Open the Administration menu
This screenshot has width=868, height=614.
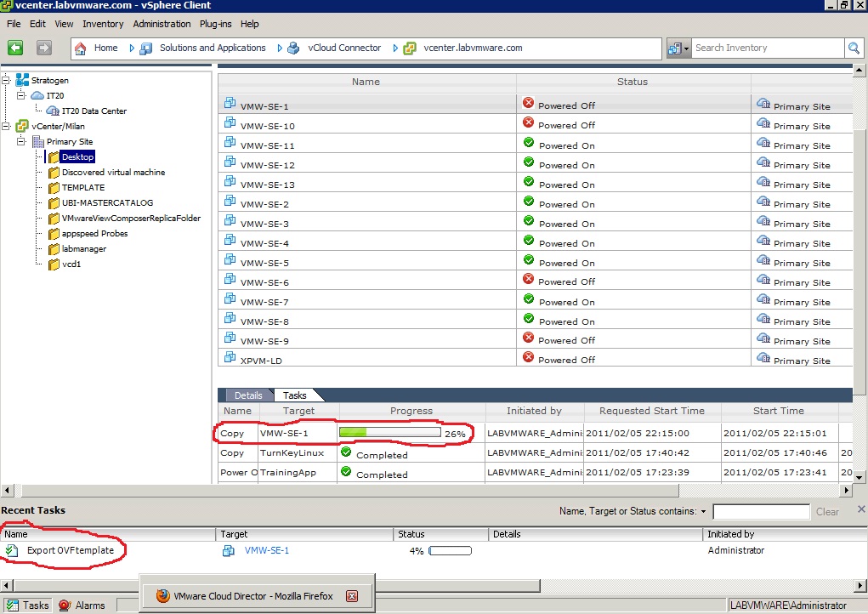[162, 24]
